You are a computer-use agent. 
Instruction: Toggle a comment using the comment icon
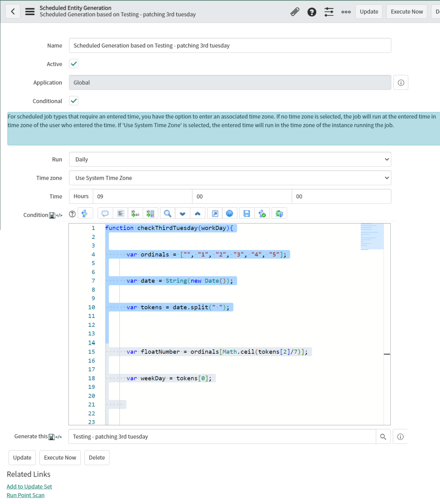coord(105,213)
